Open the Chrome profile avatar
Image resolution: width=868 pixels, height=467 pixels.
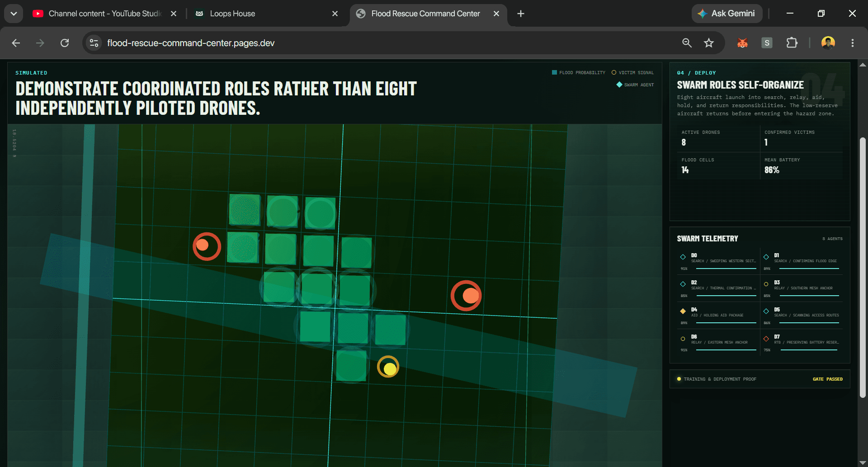(828, 43)
